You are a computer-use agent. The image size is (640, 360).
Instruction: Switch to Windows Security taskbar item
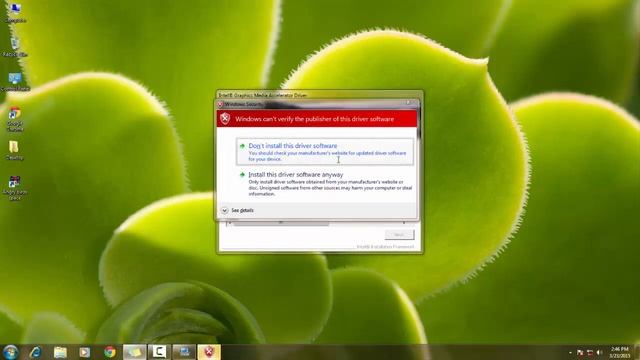pyautogui.click(x=209, y=352)
